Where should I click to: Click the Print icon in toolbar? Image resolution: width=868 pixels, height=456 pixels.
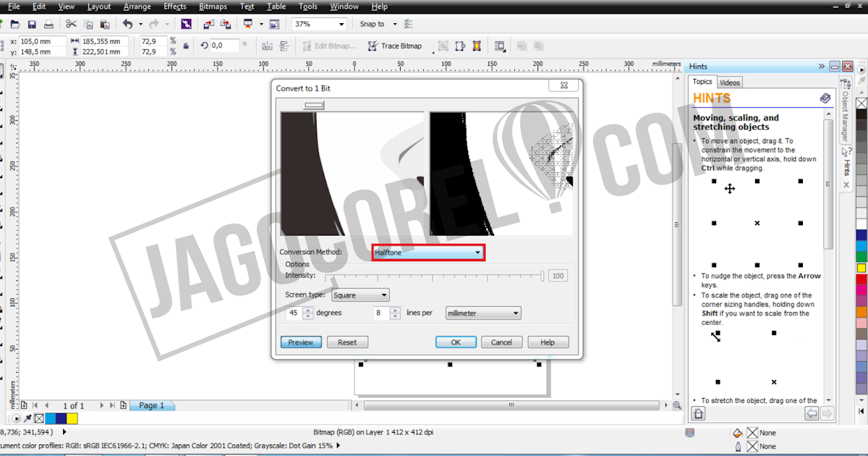point(48,24)
